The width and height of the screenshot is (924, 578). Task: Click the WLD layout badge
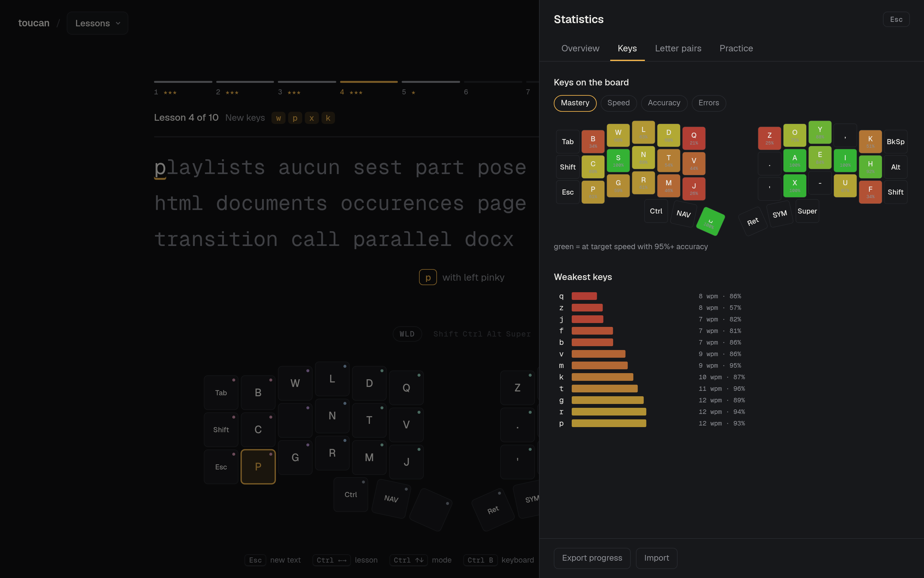coord(407,334)
